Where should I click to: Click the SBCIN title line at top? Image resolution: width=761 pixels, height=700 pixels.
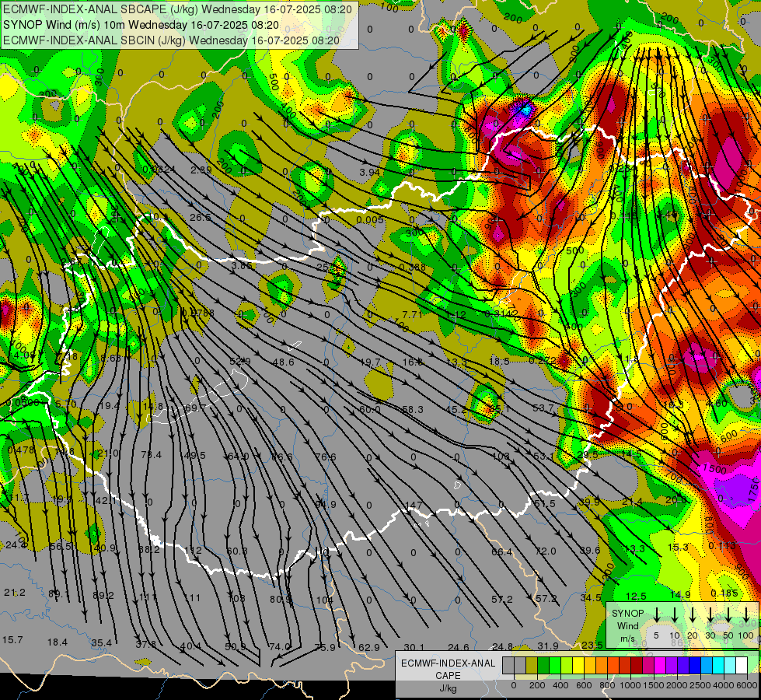click(x=171, y=40)
